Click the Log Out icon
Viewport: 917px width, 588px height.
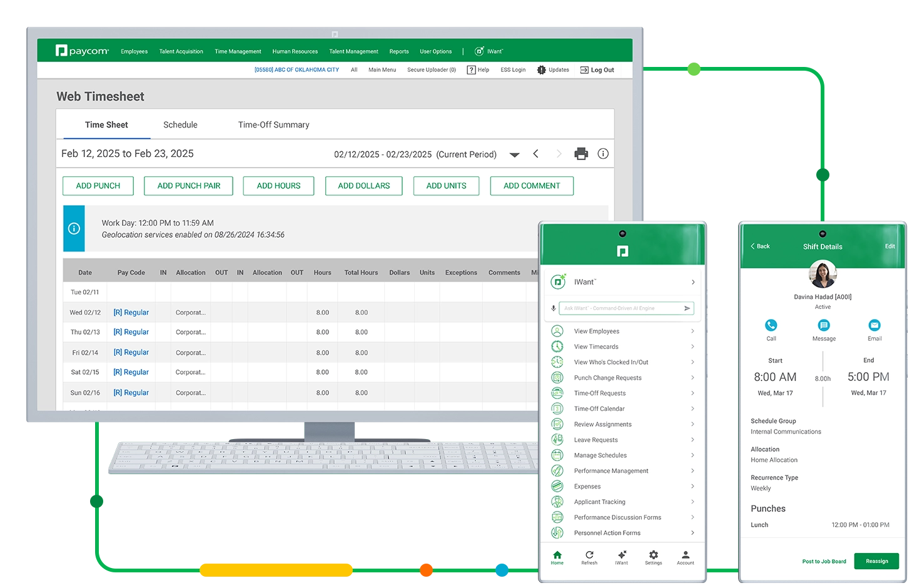584,70
